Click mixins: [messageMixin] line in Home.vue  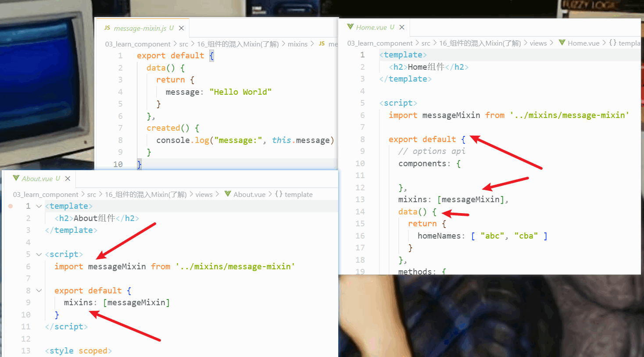pos(453,199)
